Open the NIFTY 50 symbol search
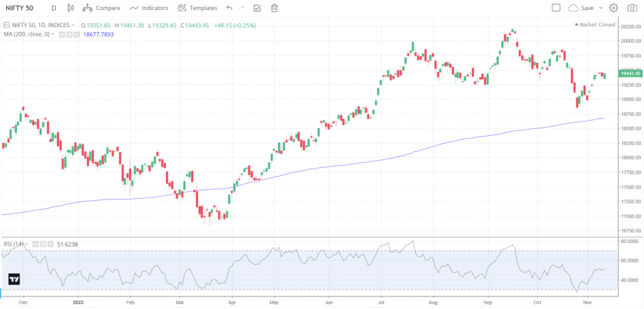This screenshot has width=644, height=309. tap(19, 8)
